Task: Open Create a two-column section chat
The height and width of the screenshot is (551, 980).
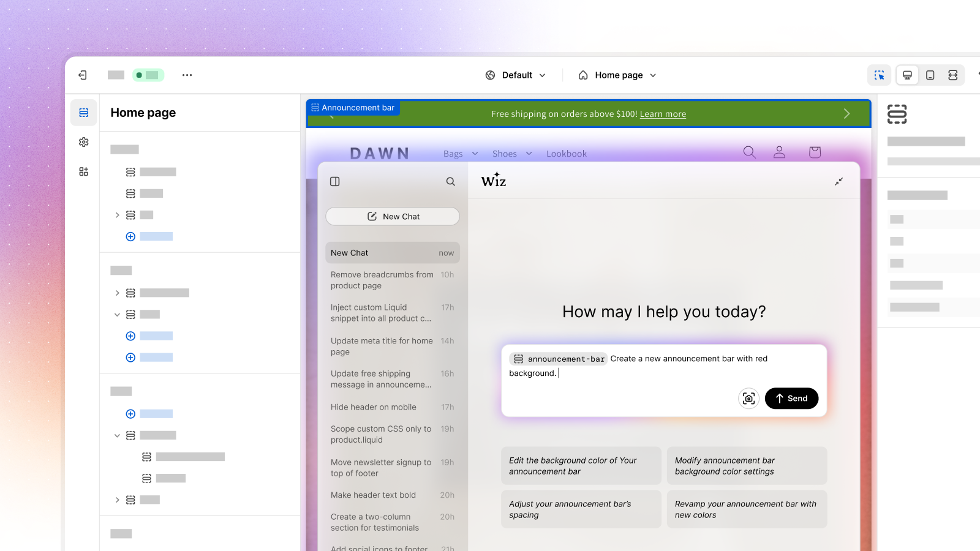Action: tap(393, 522)
